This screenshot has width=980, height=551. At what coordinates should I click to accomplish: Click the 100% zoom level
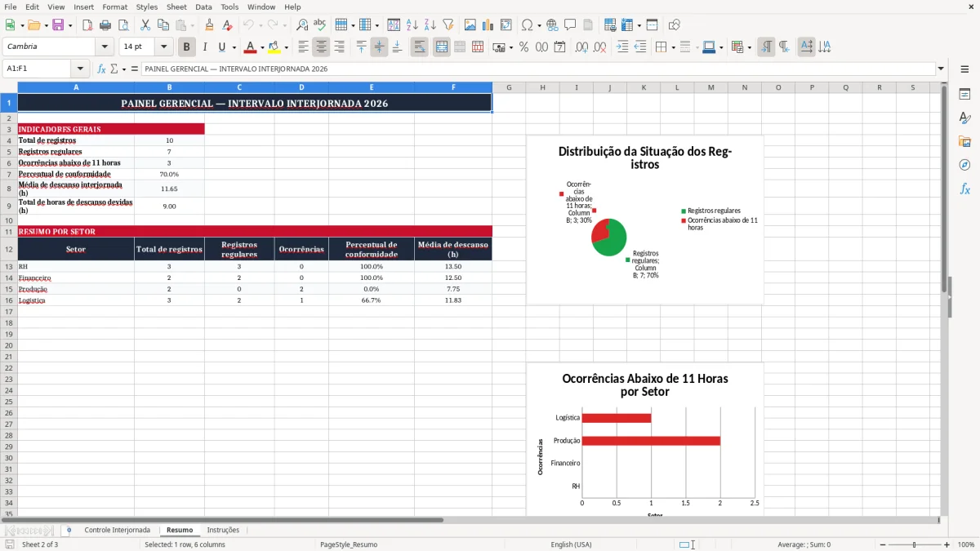(x=965, y=544)
